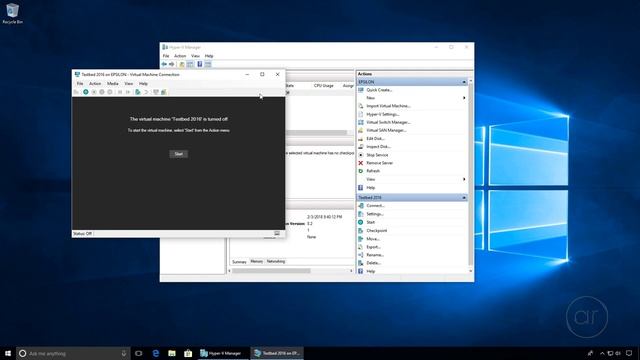Open File Explorer from the taskbar

172,353
